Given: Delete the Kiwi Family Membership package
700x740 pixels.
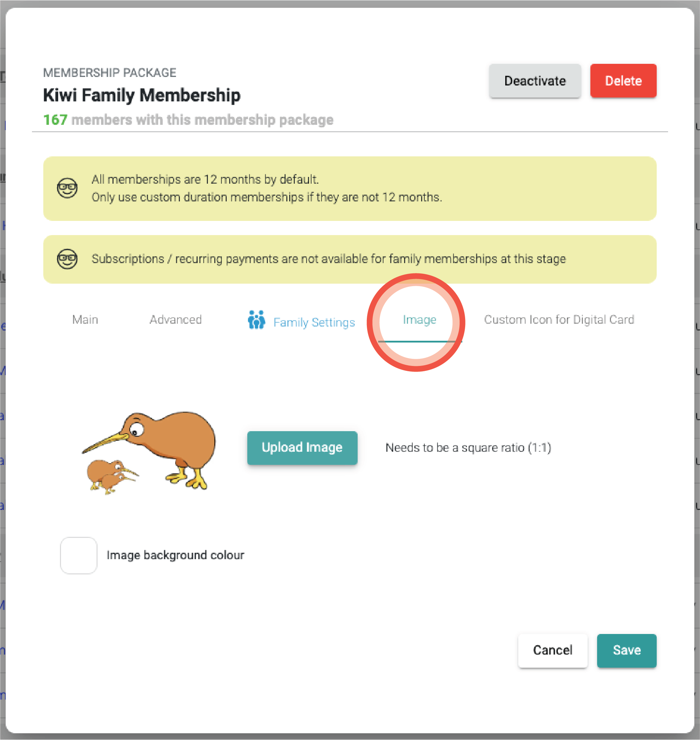Looking at the screenshot, I should [x=623, y=81].
